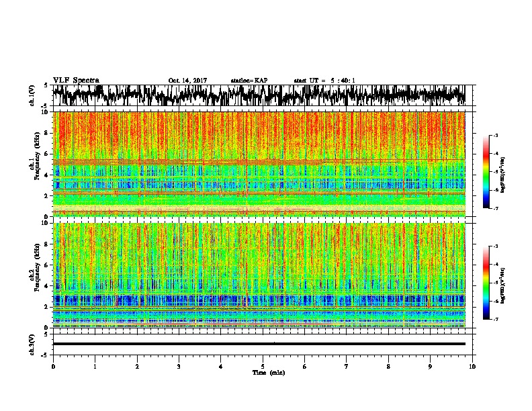Click the "6" time-axis tick label

point(305,367)
